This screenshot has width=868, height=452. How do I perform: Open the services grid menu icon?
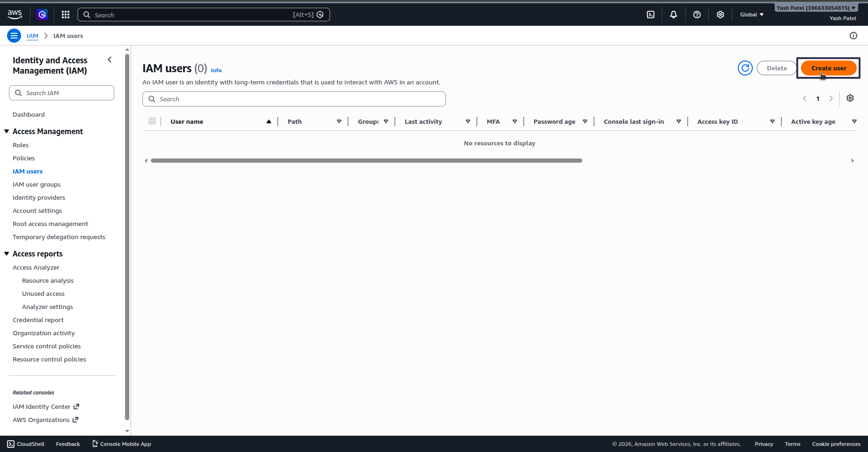pos(66,15)
